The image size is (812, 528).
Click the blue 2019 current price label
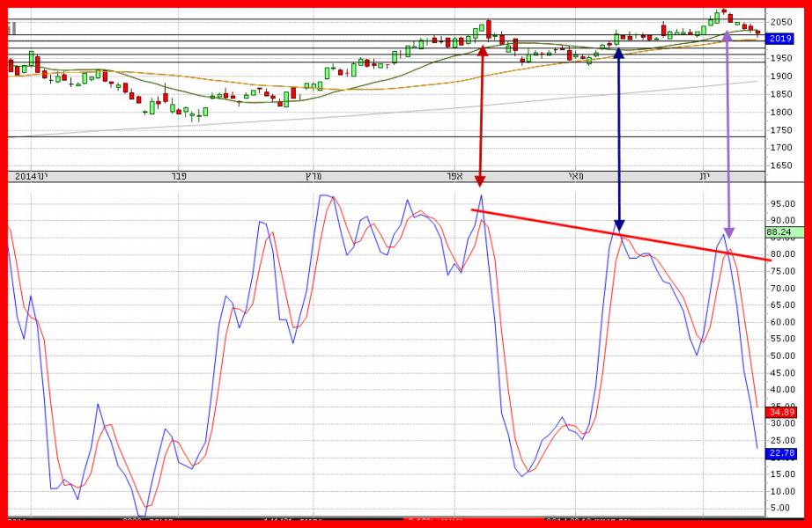[x=780, y=39]
